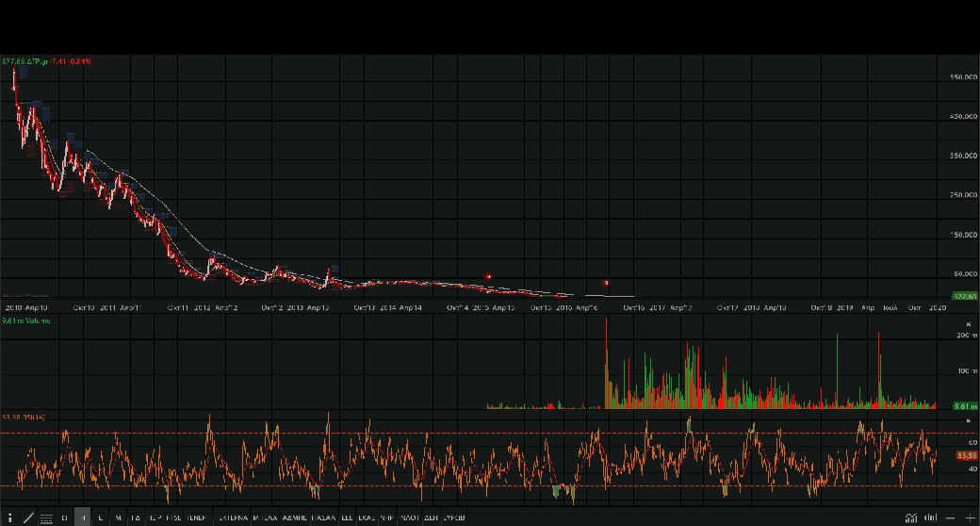This screenshot has width=980, height=526.
Task: Select the ΔΕΗ symbol shortcut
Action: 432,518
